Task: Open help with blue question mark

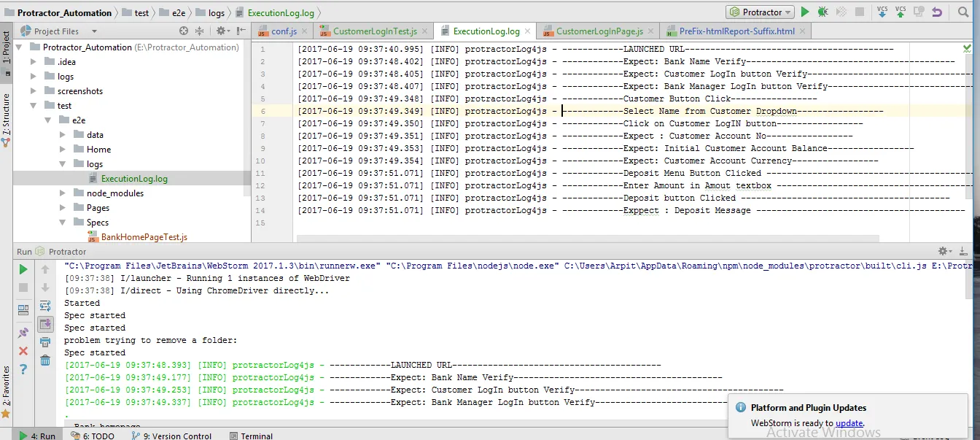Action: click(23, 369)
